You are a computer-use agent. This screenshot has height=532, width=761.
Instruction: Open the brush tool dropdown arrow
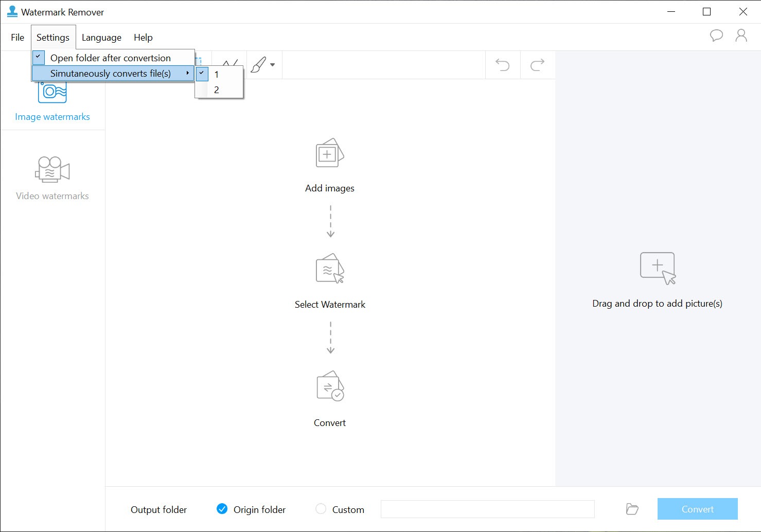273,65
